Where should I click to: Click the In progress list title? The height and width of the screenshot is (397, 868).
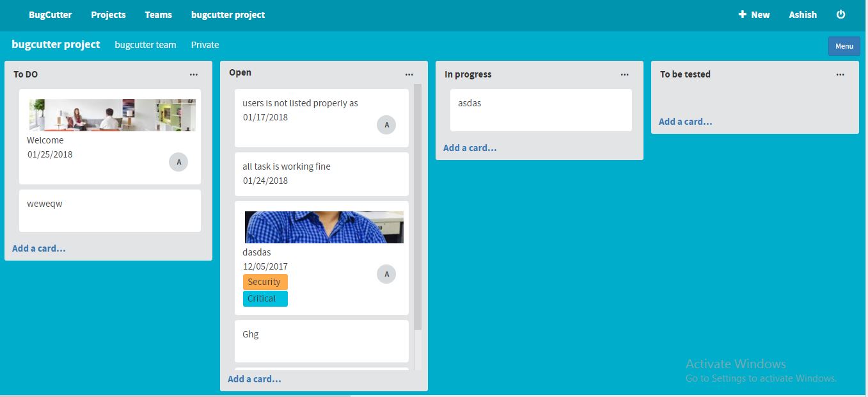tap(468, 74)
